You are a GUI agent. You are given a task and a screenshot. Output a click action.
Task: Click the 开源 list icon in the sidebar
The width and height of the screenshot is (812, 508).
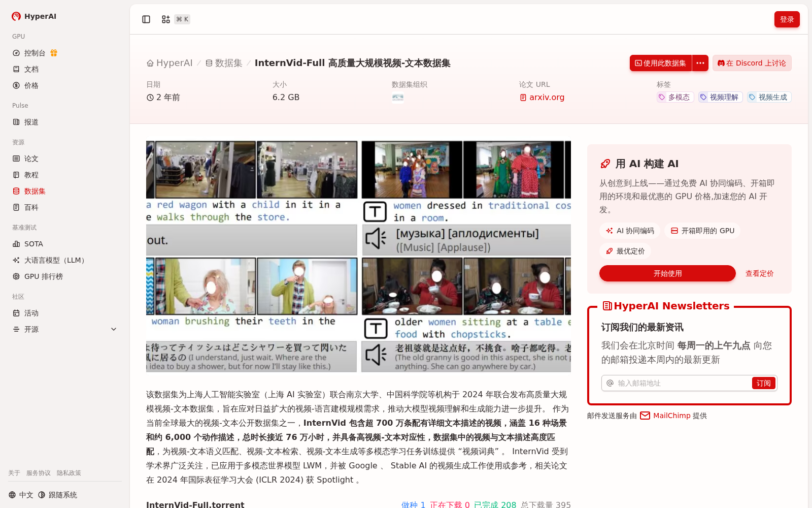[x=16, y=329]
